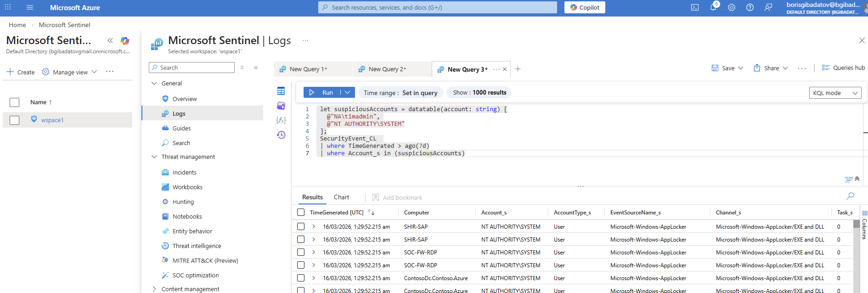Click the Queries hub icon
This screenshot has width=868, height=293.
[x=825, y=68]
